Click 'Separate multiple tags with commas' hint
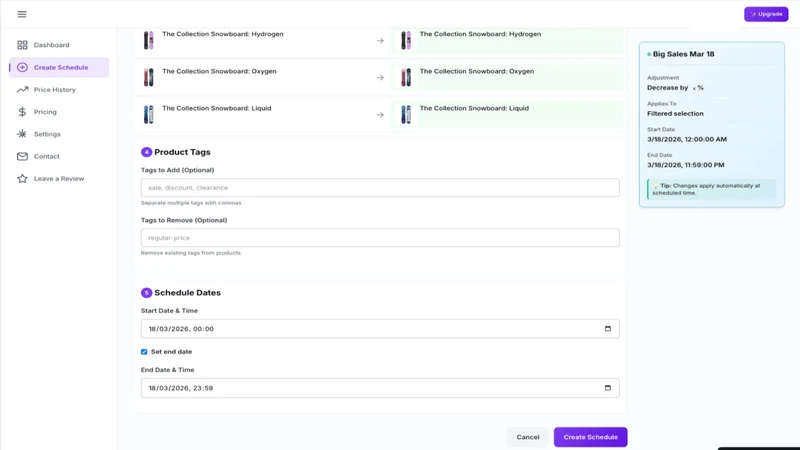The height and width of the screenshot is (450, 800). point(191,203)
